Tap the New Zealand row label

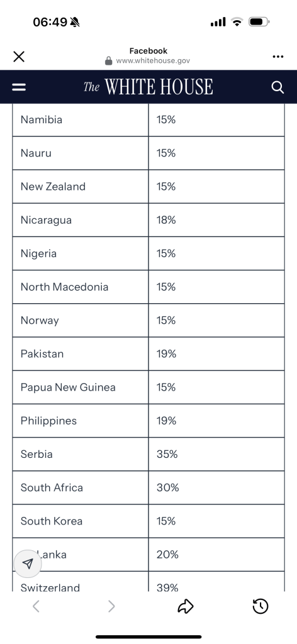point(53,186)
